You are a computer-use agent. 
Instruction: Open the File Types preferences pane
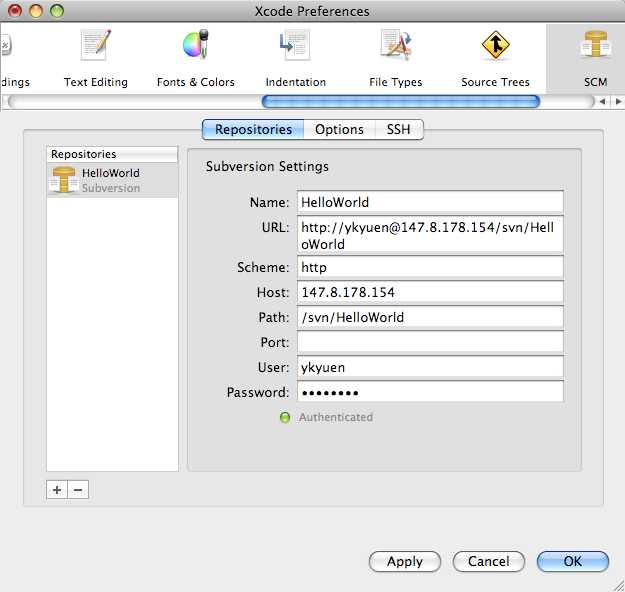(395, 57)
